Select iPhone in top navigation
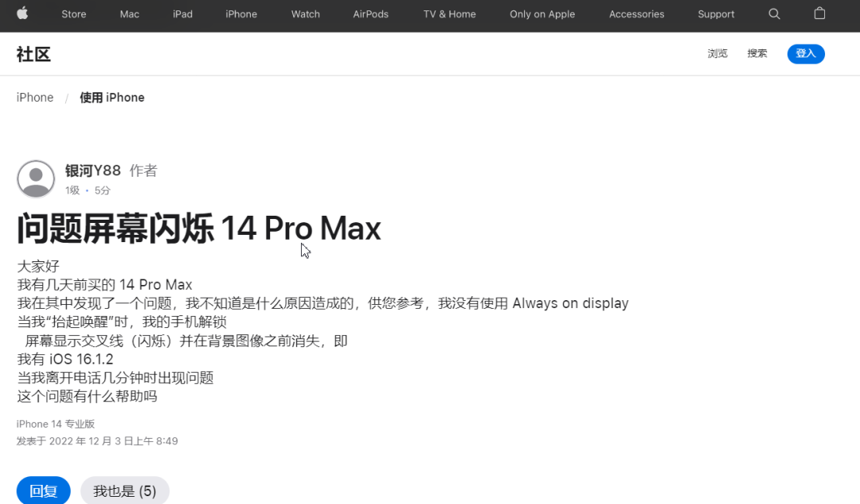Image resolution: width=860 pixels, height=504 pixels. tap(241, 14)
